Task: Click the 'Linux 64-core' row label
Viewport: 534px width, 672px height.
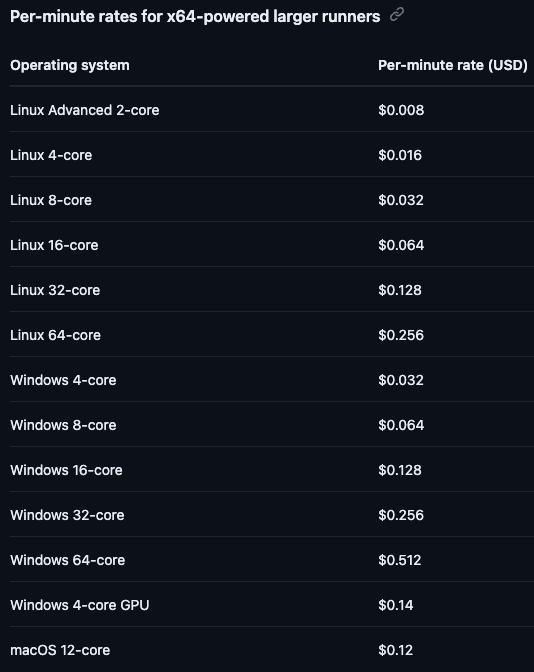Action: click(x=56, y=335)
